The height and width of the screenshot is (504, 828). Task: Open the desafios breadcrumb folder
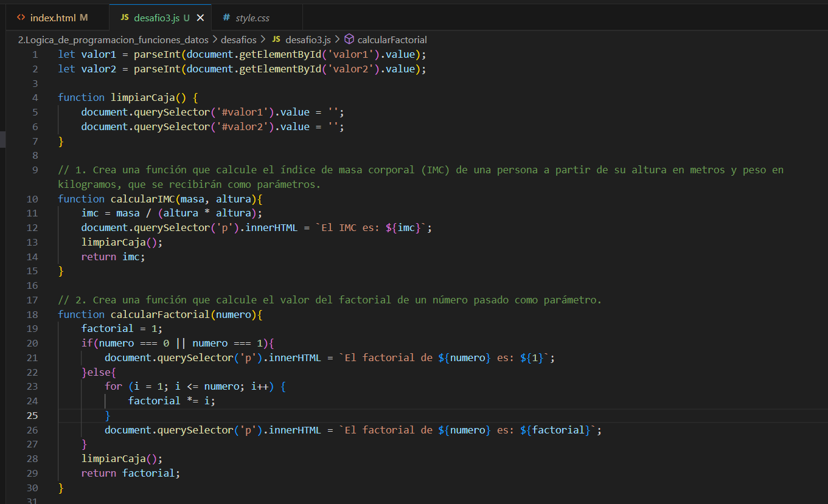click(237, 40)
